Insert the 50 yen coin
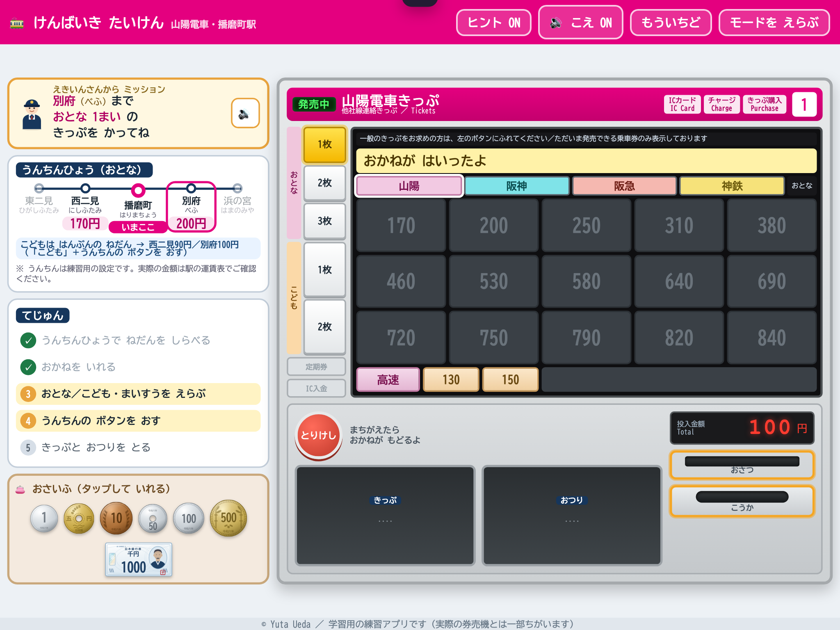This screenshot has height=630, width=840. [153, 519]
